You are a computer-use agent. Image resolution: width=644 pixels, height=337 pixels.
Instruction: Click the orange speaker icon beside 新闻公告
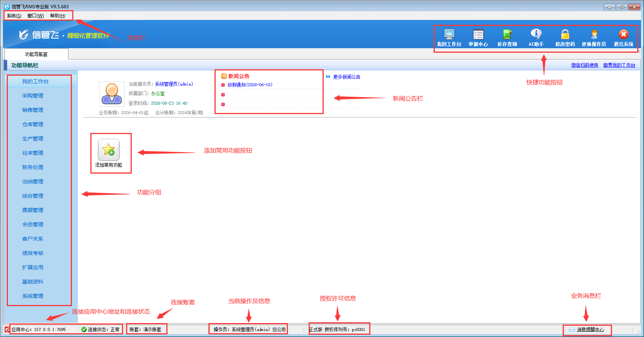[x=224, y=76]
